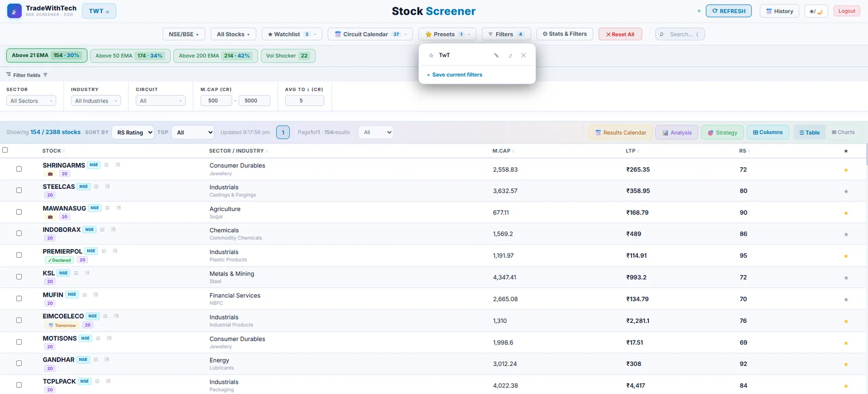Toggle the watchlist star for INDOBORAX
Viewport: 868px width, 394px height.
coord(846,234)
